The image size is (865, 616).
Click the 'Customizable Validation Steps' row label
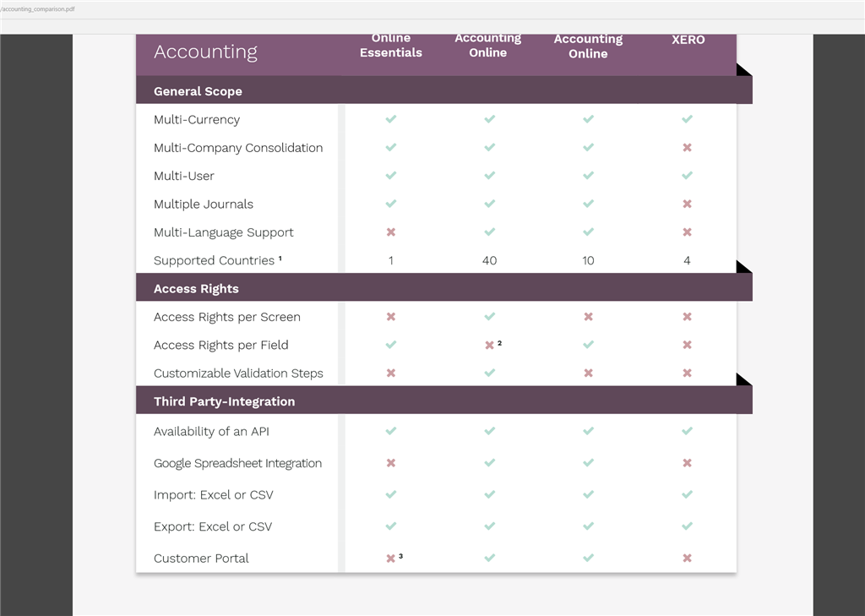[238, 373]
